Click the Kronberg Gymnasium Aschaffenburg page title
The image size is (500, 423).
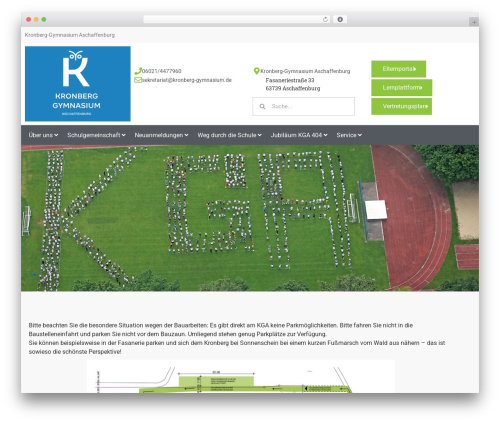point(70,35)
